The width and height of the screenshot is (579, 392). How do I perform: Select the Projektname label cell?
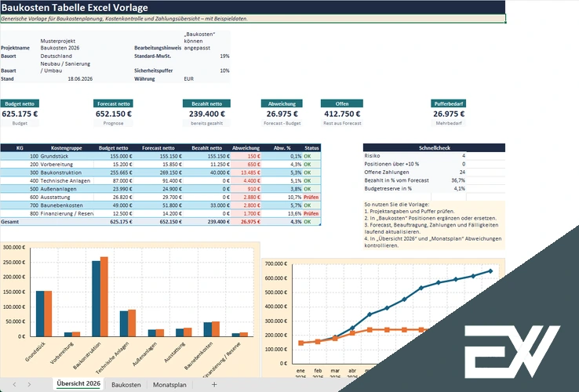click(15, 48)
